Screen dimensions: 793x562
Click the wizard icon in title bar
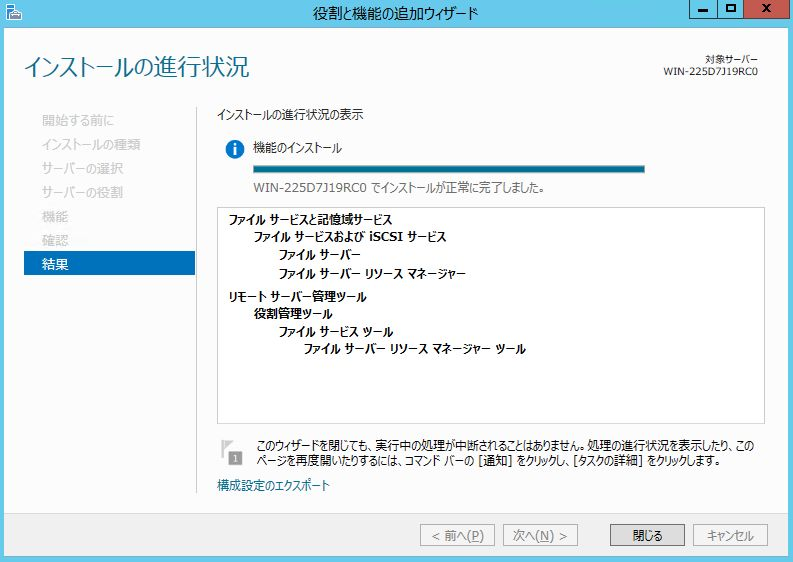point(12,12)
